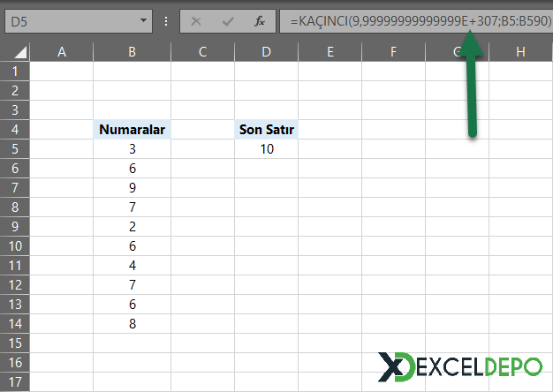Screen dimensions: 553x392
Task: Select cell B11 with value 4
Action: tap(133, 266)
